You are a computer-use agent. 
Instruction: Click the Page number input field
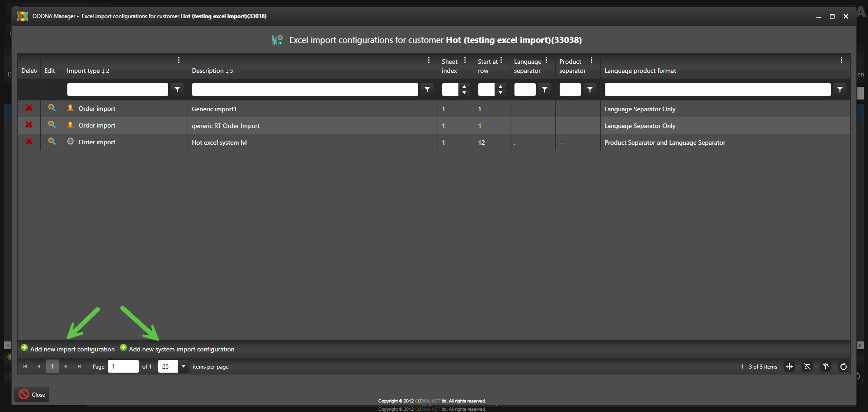pos(123,366)
